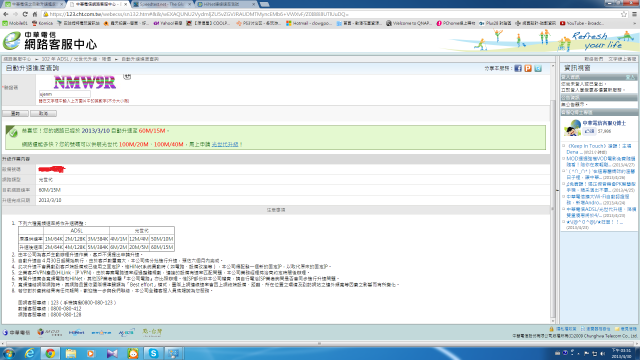
Task: Click footer MOD logo
Action: 49,332
